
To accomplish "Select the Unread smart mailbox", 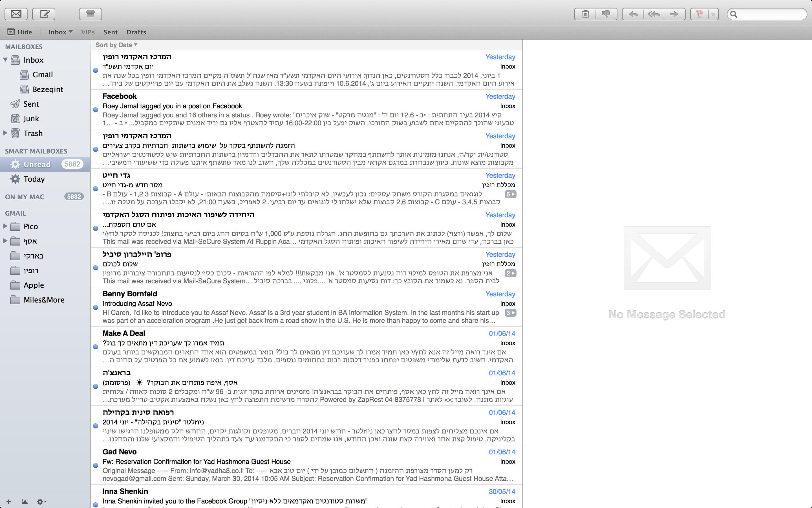I will [x=45, y=164].
